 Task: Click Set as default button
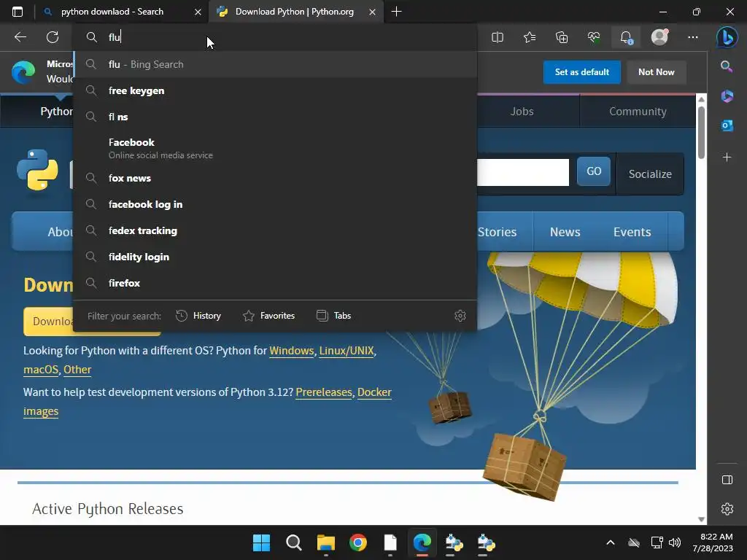click(x=581, y=72)
